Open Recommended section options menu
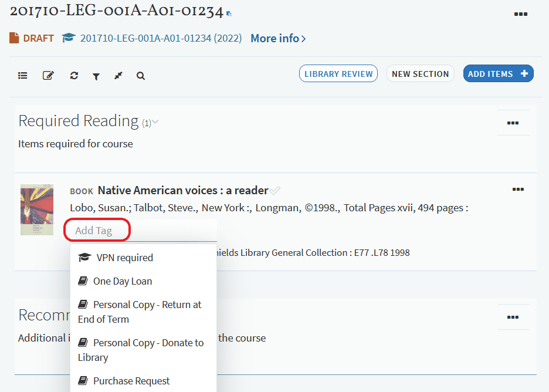Screen dimensions: 549x392 (513, 317)
